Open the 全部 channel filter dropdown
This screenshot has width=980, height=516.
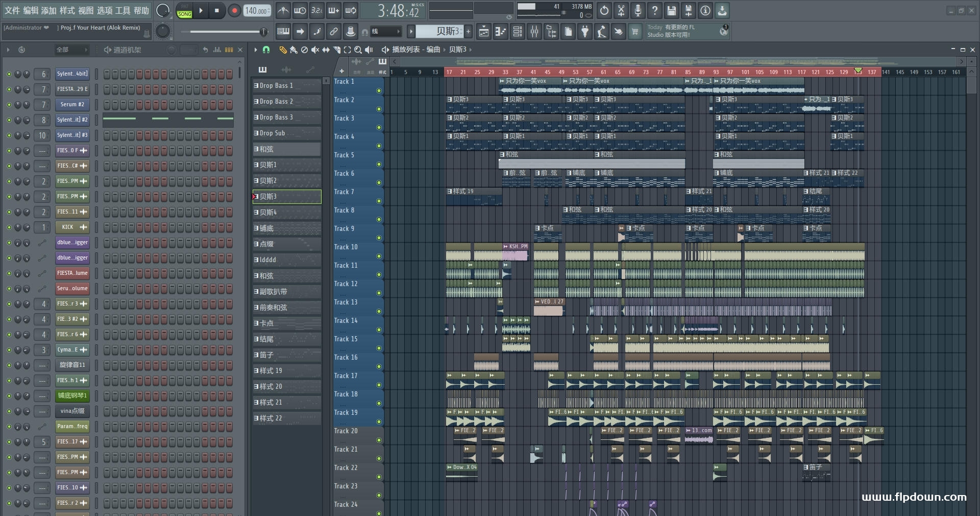(x=71, y=50)
